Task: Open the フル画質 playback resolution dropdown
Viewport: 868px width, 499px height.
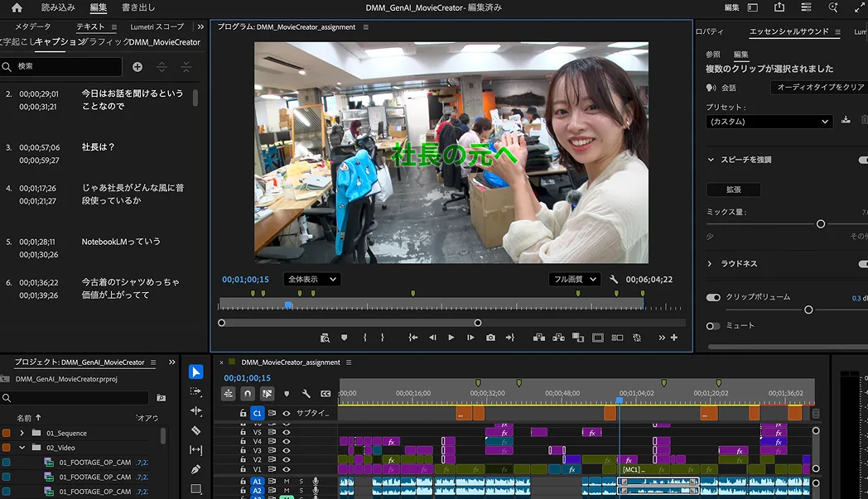Action: pyautogui.click(x=575, y=280)
